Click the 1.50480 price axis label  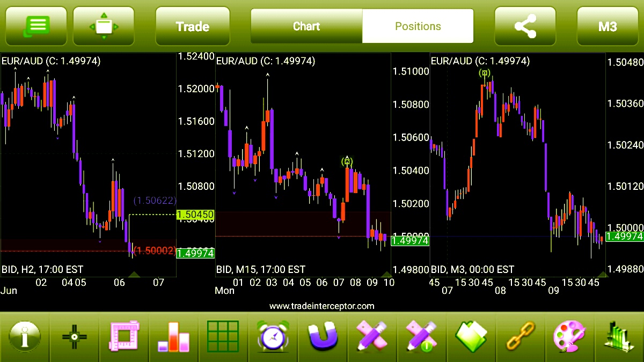pos(625,62)
